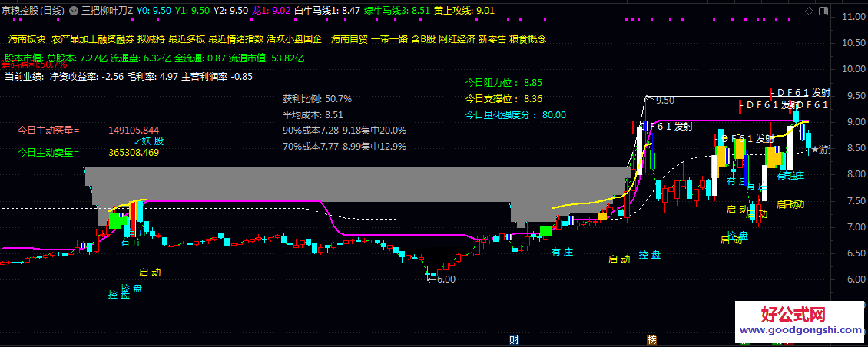Viewport: 868px width, 347px height.
Task: Open the blue 财 finance marker
Action: click(514, 339)
